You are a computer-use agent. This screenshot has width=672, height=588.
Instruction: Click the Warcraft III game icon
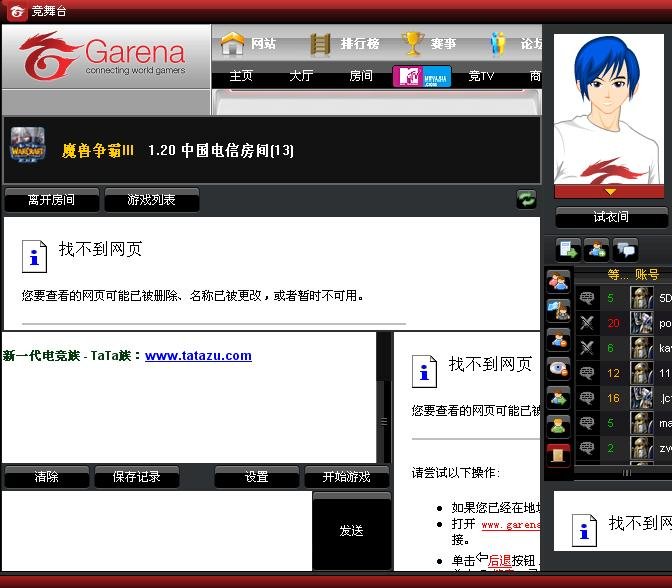click(x=28, y=145)
